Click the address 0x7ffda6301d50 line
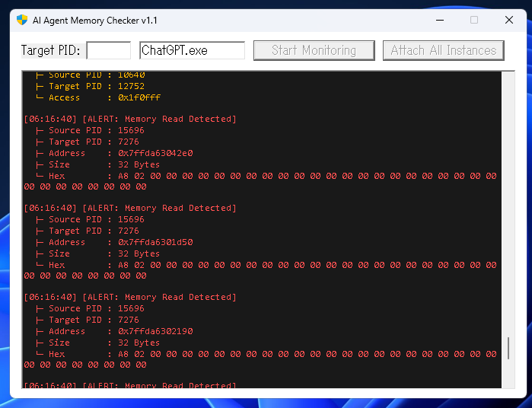The image size is (532, 408). pyautogui.click(x=114, y=242)
